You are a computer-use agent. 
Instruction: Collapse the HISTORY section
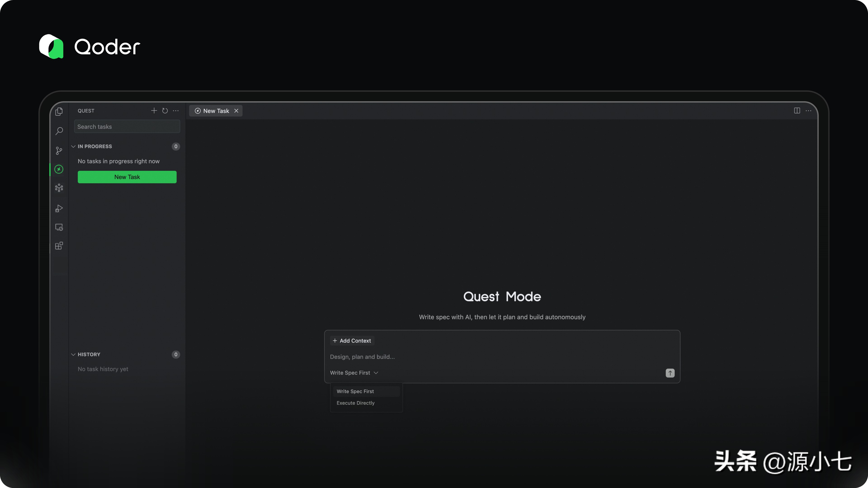(73, 354)
